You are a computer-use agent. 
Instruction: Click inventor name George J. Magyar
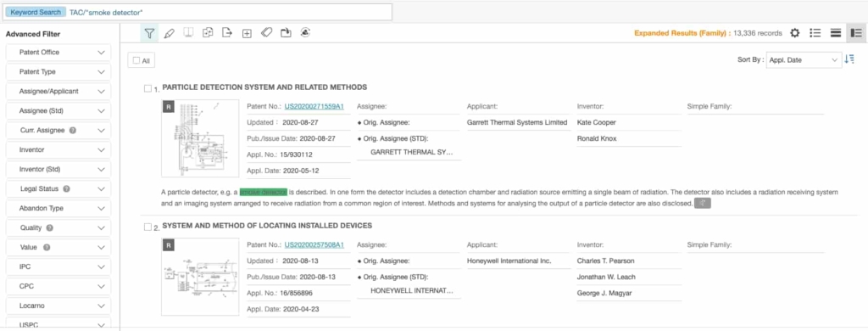(x=604, y=293)
